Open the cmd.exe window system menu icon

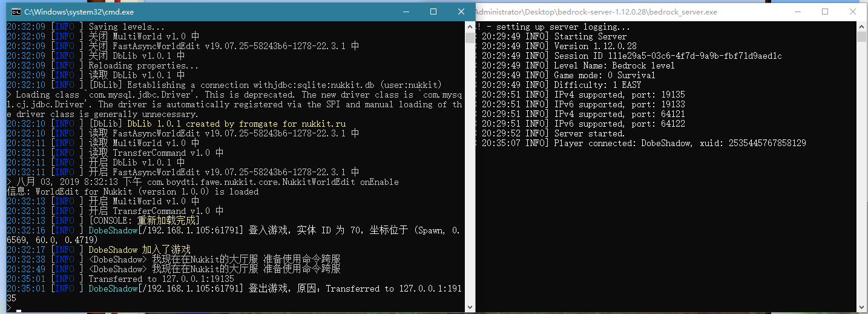tap(15, 12)
